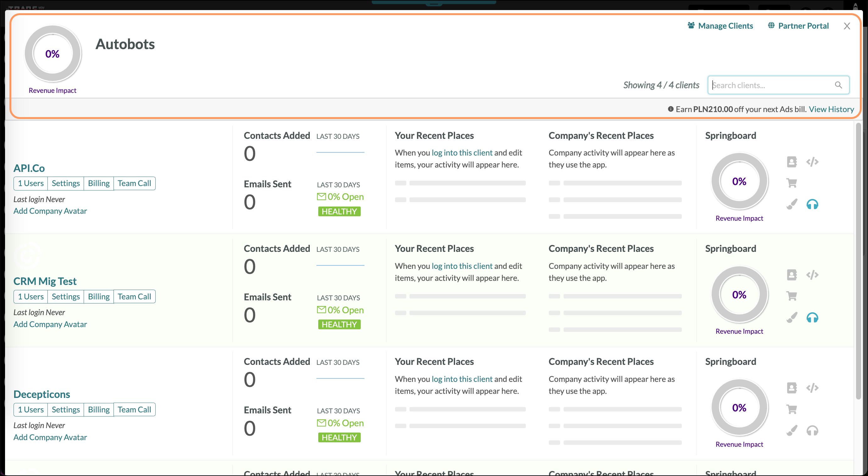868x476 pixels.
Task: Click the Decepticons Revenue Impact gauge
Action: pyautogui.click(x=739, y=407)
